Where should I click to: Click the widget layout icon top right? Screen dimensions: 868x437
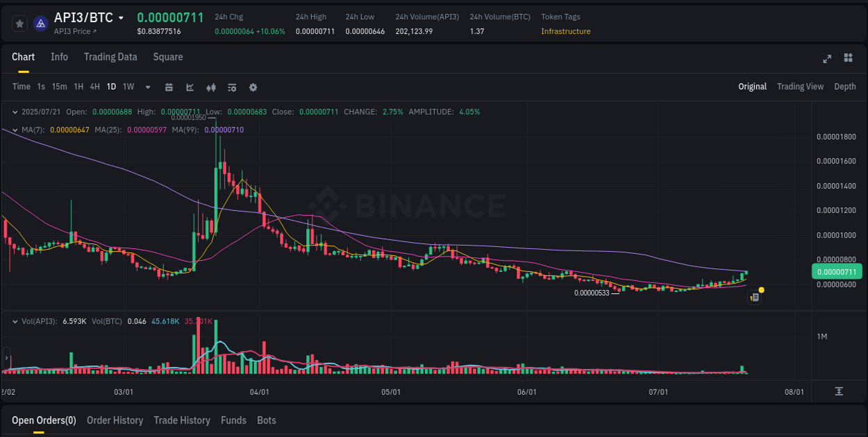[848, 59]
